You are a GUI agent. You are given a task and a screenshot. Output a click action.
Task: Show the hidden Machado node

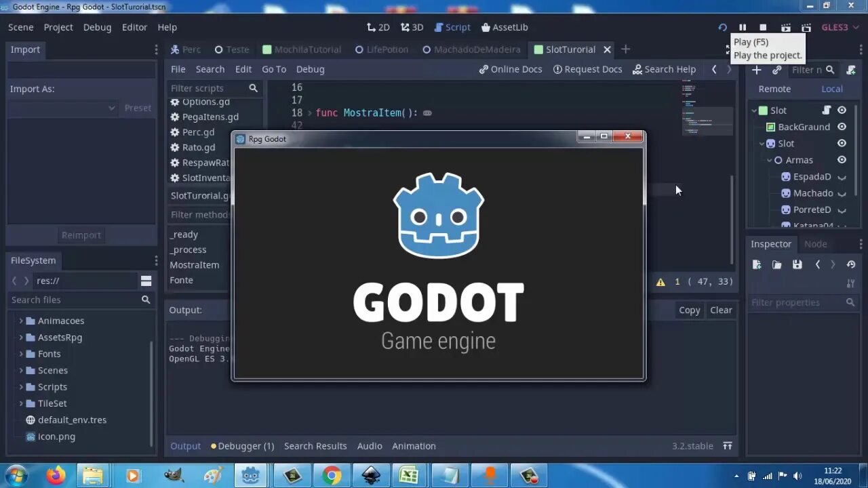[x=842, y=193]
